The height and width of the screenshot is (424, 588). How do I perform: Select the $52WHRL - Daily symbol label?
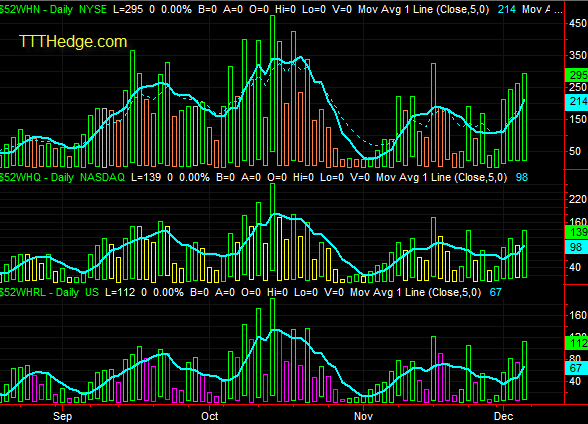[39, 292]
